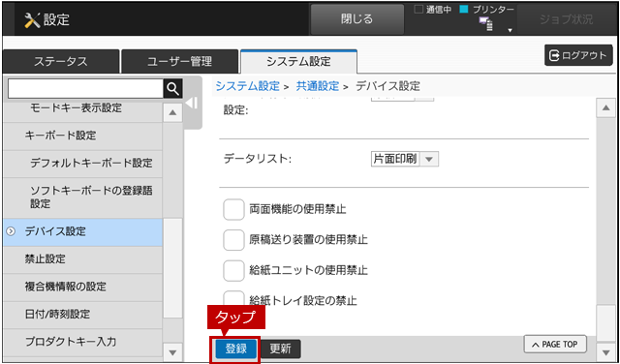Click the sidebar scrollbar thumb
Screen dimensions: 620x364
(172, 268)
